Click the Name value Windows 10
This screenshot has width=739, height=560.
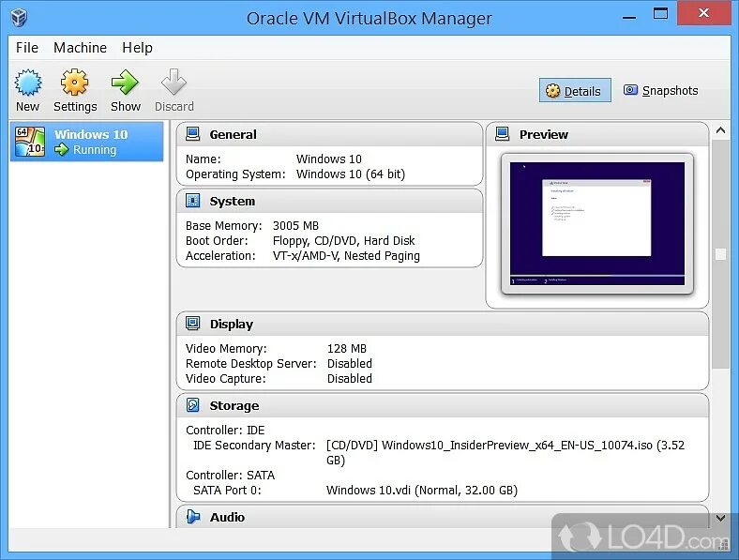pos(329,159)
